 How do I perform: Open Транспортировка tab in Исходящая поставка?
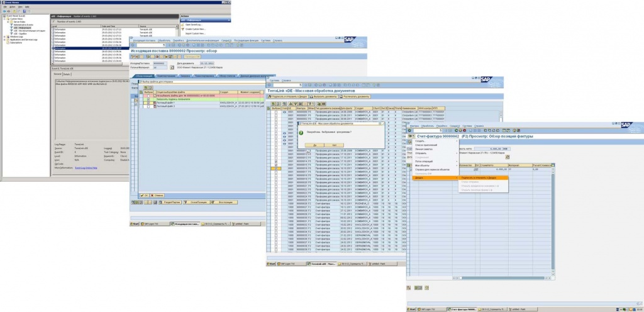204,76
